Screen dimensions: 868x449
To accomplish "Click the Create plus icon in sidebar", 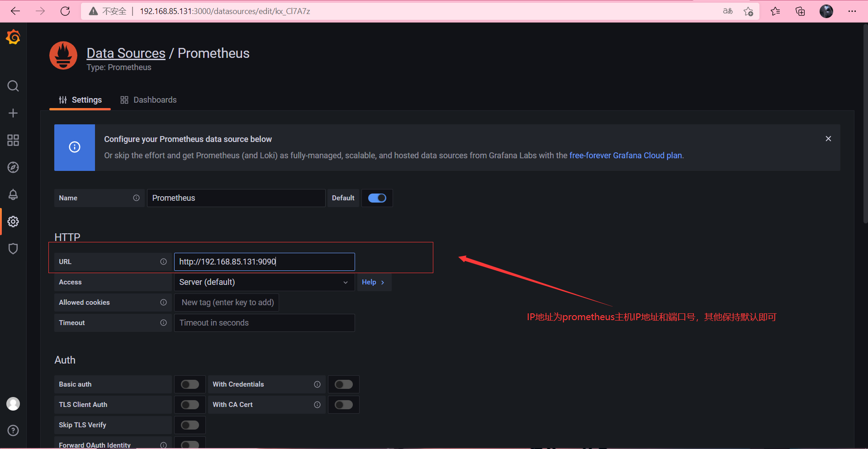I will point(13,113).
